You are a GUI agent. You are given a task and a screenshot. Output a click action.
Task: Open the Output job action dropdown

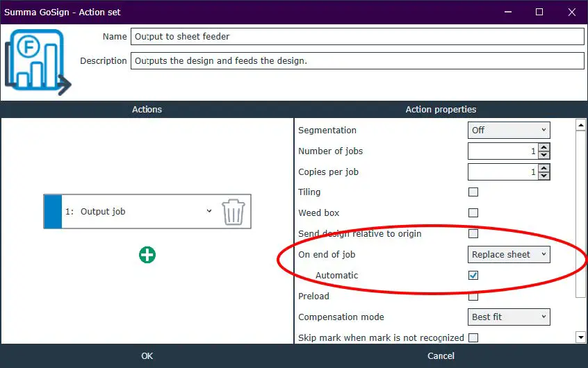coord(209,211)
